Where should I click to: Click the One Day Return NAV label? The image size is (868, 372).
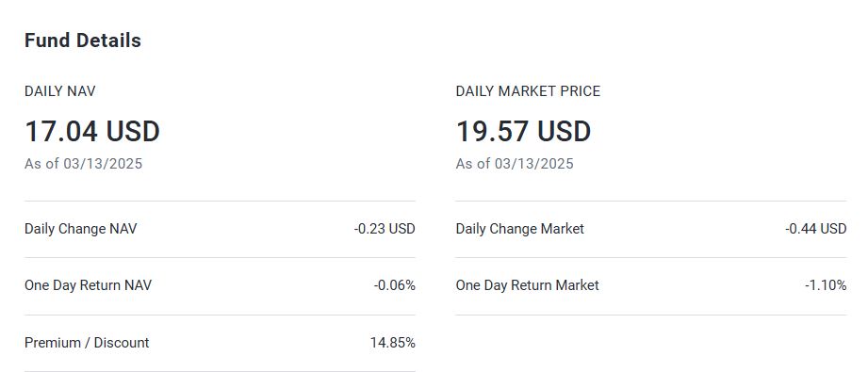coord(88,285)
